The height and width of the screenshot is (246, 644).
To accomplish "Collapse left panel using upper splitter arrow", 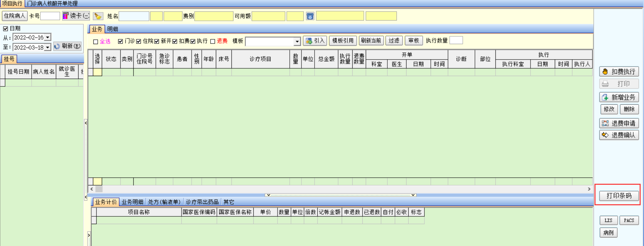I will click(x=86, y=123).
